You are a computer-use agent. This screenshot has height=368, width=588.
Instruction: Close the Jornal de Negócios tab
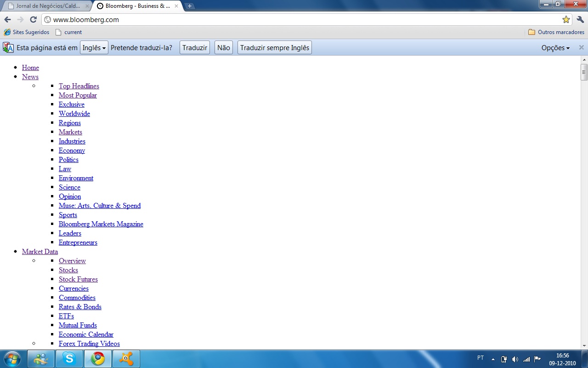pyautogui.click(x=87, y=6)
